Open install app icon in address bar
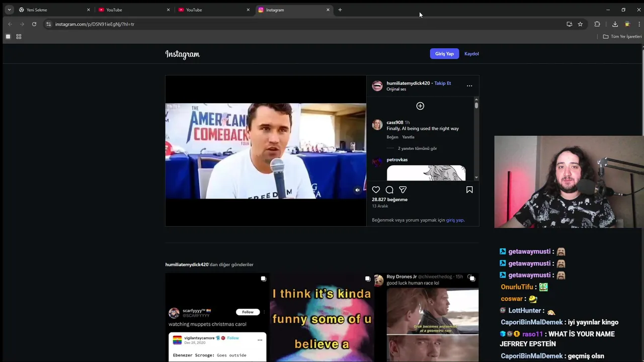 pyautogui.click(x=570, y=24)
